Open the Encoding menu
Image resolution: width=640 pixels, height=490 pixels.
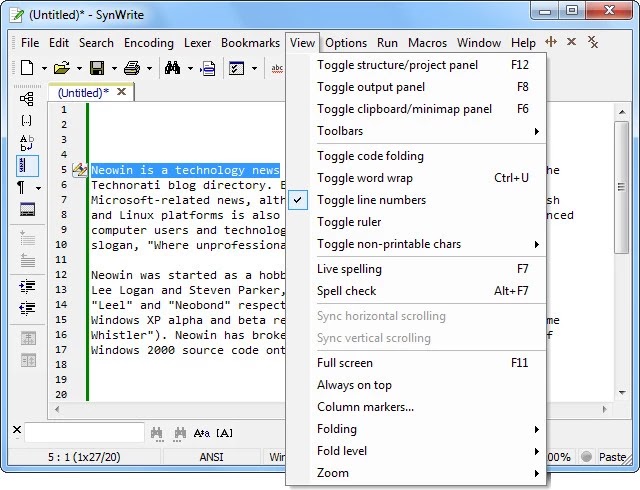point(149,42)
